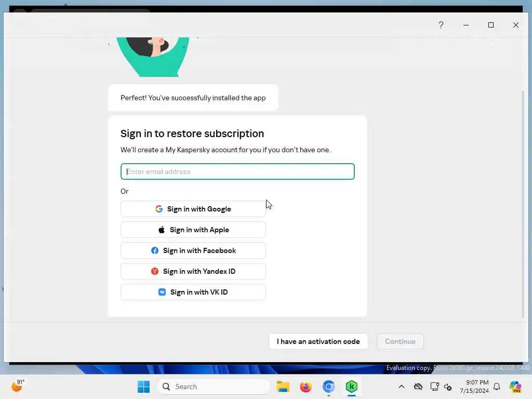Viewport: 532px width, 399px height.
Task: Click the Continue button
Action: [400, 341]
